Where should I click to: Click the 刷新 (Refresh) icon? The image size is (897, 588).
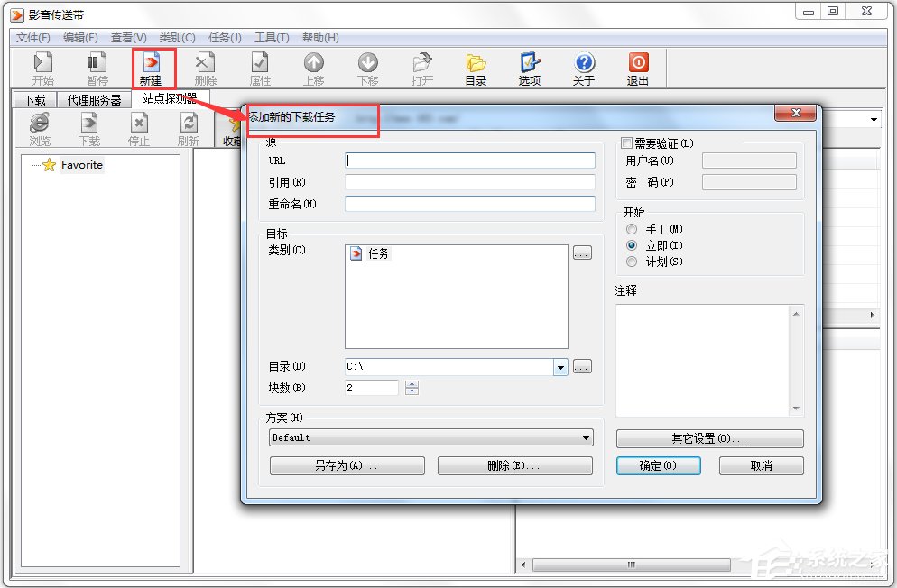189,129
